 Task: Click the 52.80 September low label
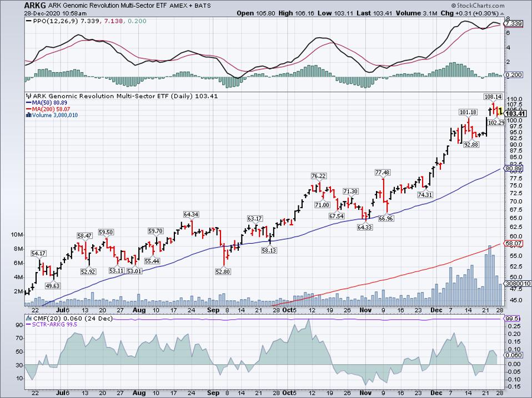click(223, 271)
